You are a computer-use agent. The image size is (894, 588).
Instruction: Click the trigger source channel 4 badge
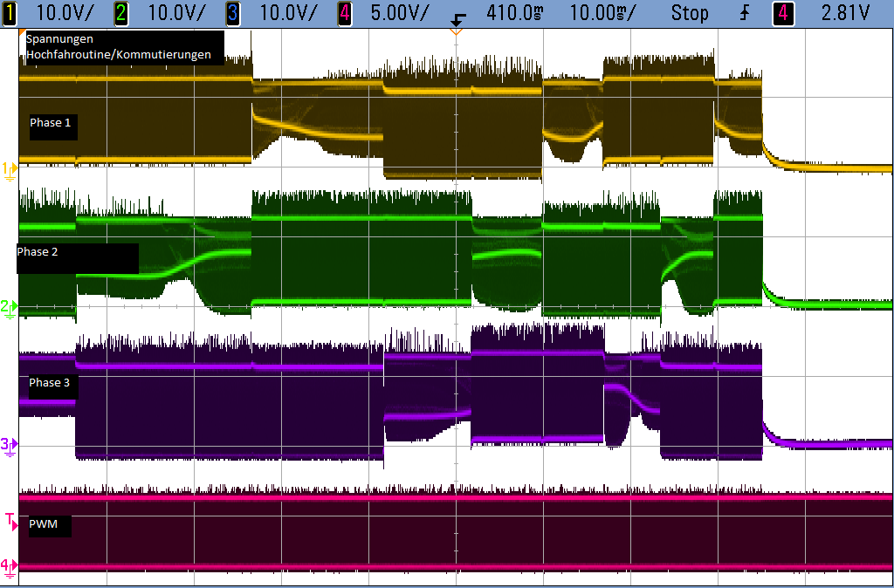click(x=783, y=14)
